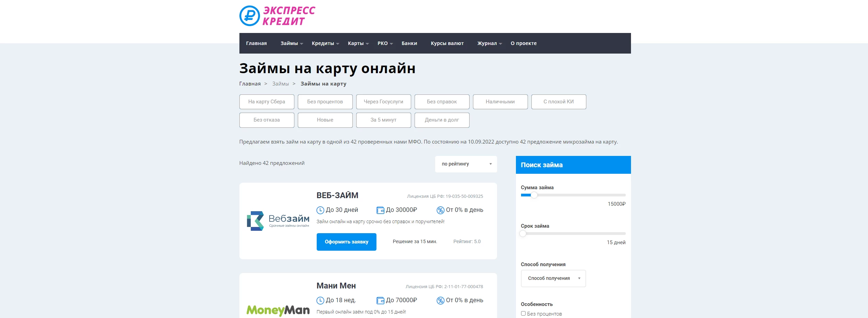The image size is (868, 318).
Task: Click the clock icon beside До 30 дней
Action: coord(320,210)
